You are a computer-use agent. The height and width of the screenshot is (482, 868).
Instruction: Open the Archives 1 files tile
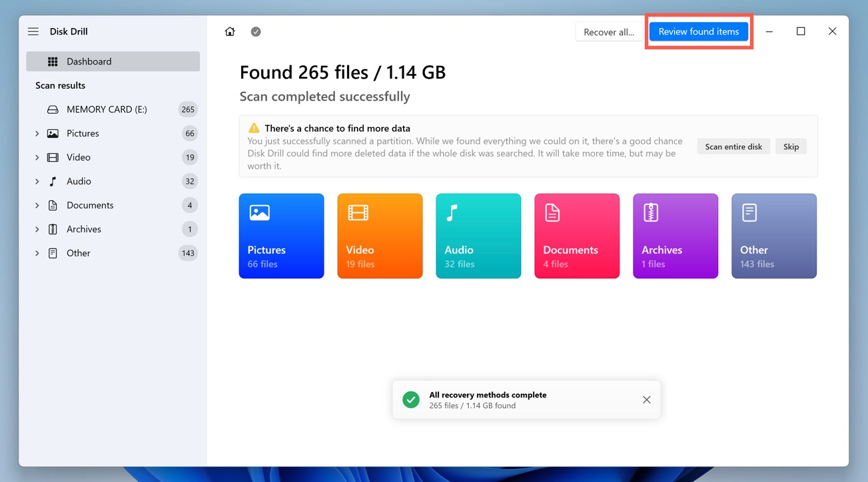pos(675,236)
